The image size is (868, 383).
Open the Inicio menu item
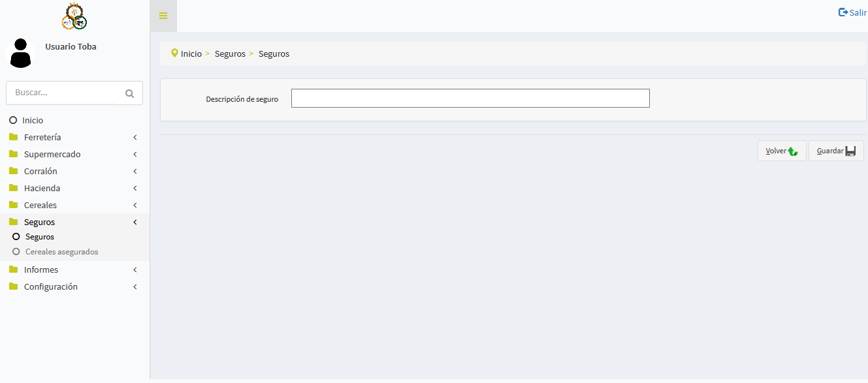click(33, 121)
